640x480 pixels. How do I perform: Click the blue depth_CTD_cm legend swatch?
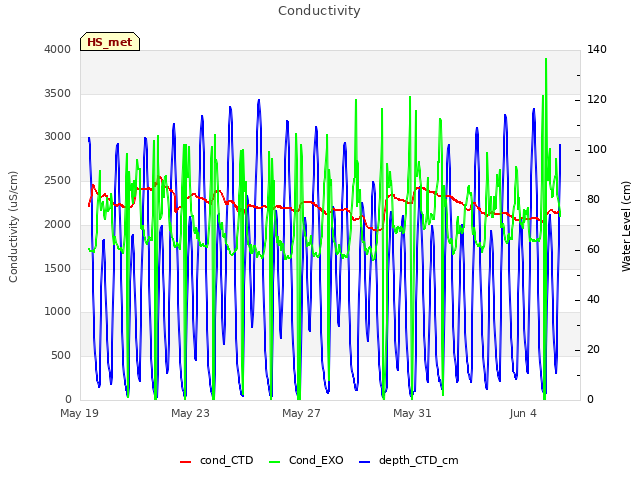click(x=364, y=462)
